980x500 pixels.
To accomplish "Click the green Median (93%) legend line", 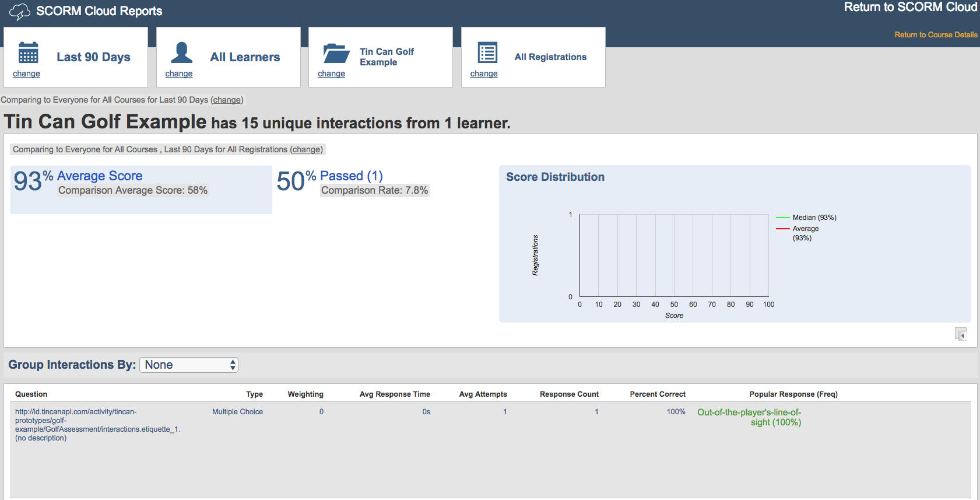I will click(782, 218).
